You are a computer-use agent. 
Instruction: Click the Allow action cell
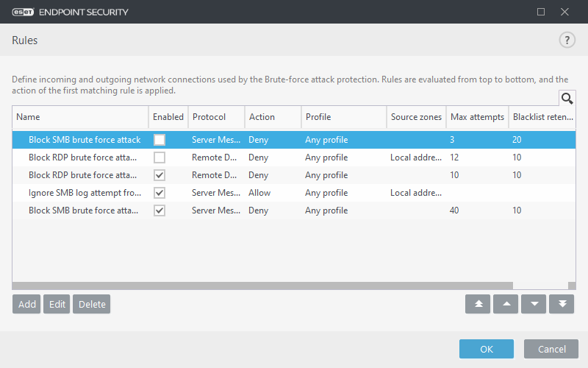click(x=259, y=193)
